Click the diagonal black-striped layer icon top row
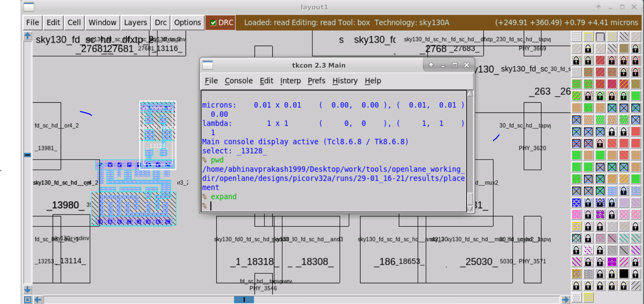 click(624, 37)
